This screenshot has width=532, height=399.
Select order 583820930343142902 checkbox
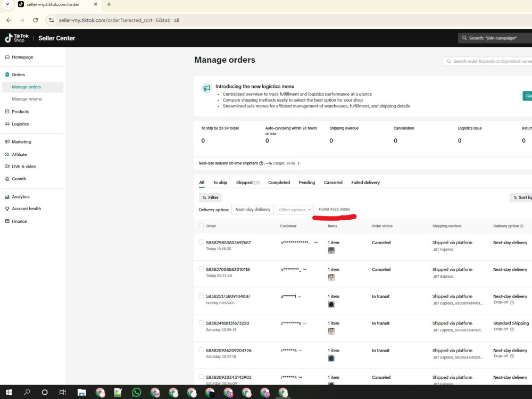pyautogui.click(x=201, y=377)
